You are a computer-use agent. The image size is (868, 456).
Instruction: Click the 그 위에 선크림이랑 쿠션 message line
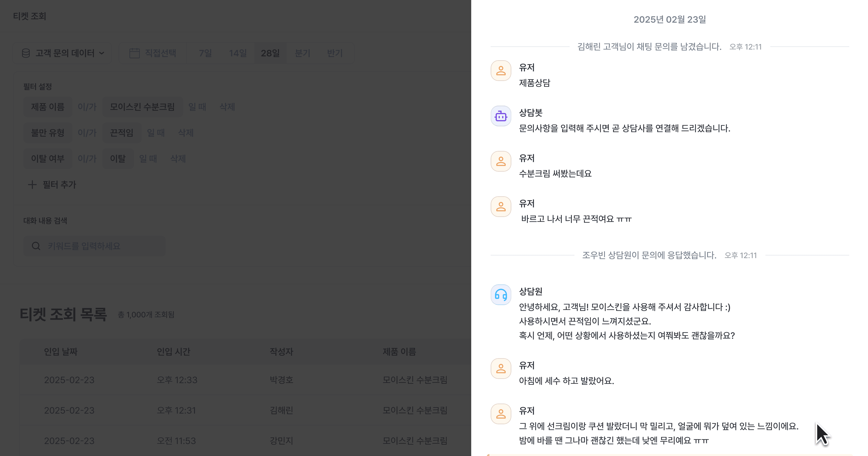point(659,426)
